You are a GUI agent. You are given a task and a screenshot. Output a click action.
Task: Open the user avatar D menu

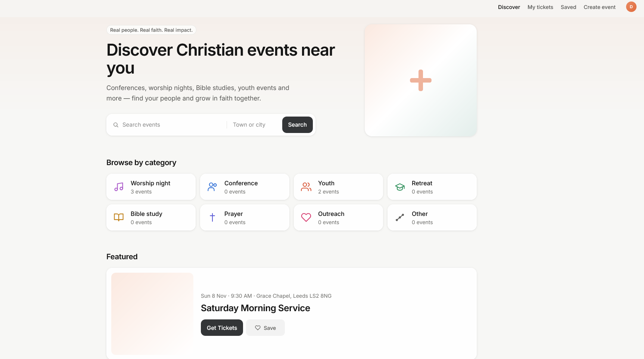(631, 7)
